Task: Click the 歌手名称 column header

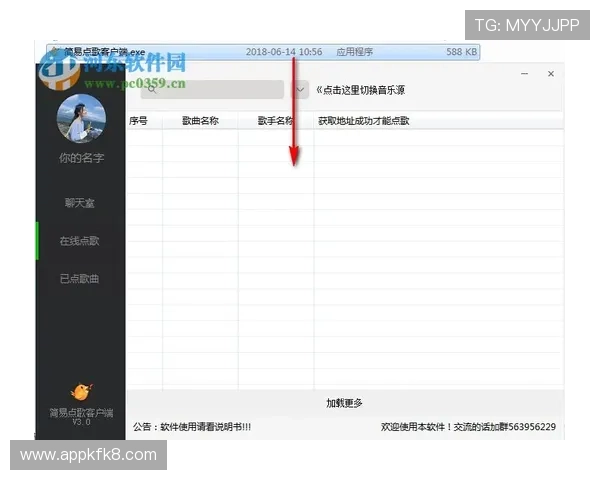Action: tap(276, 121)
